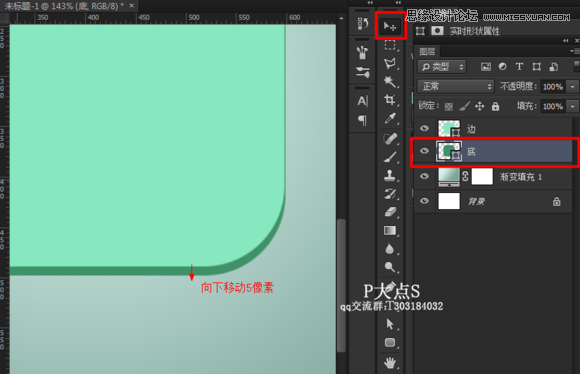Select the Gradient tool
This screenshot has width=580, height=374.
[x=390, y=231]
